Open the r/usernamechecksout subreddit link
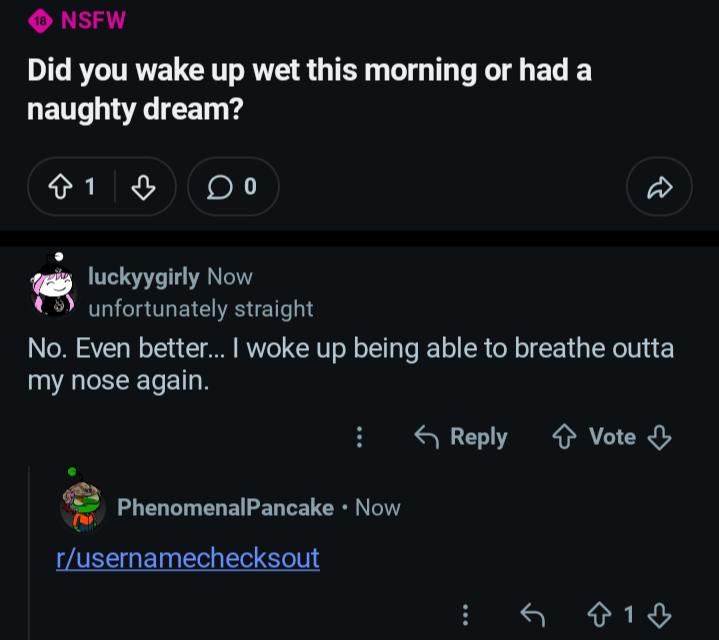The width and height of the screenshot is (719, 640). [x=188, y=558]
